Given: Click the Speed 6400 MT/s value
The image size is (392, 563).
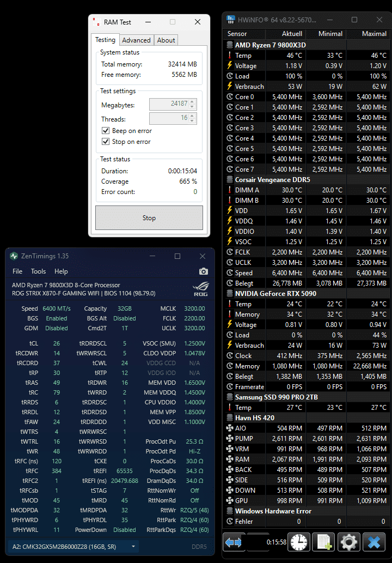Looking at the screenshot, I should tap(57, 308).
